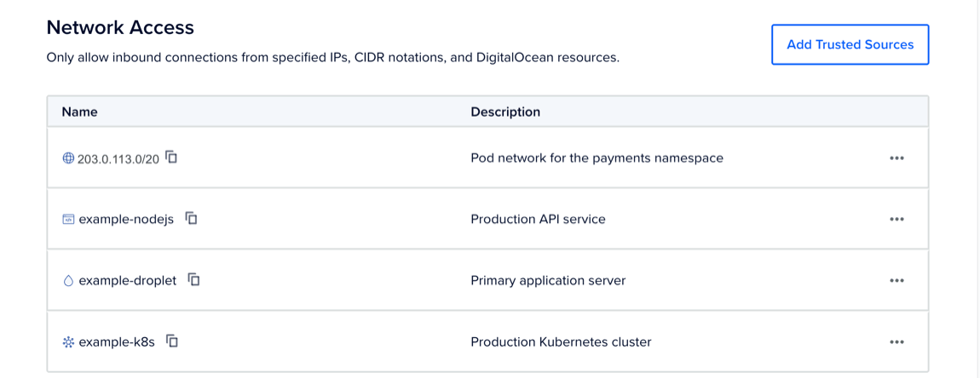Open more options for the example-nodejs row
Viewport: 980px width, 378px height.
coord(896,220)
